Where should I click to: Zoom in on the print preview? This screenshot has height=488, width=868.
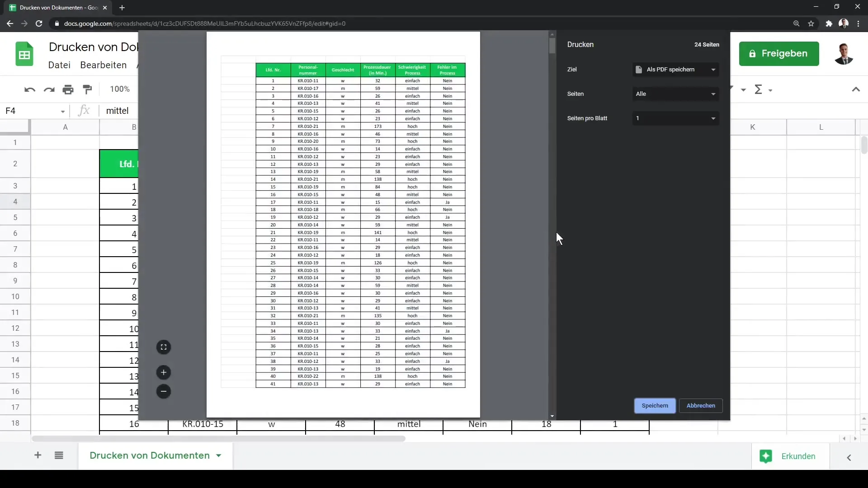(x=164, y=372)
